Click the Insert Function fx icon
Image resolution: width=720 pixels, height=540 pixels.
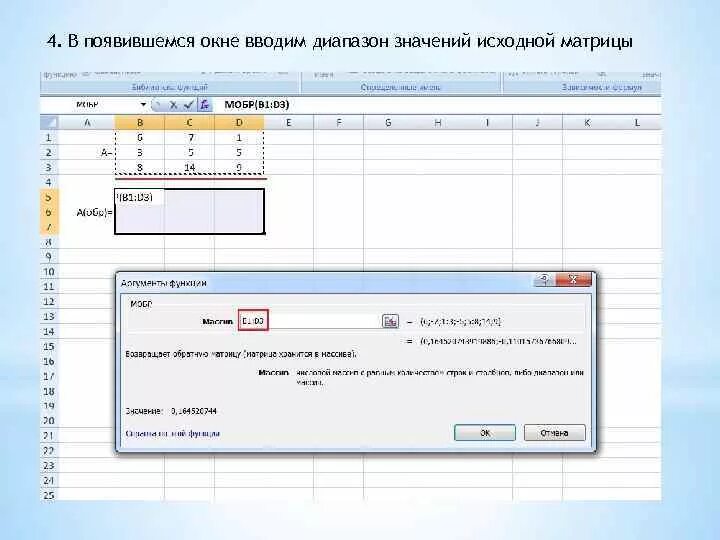point(205,105)
